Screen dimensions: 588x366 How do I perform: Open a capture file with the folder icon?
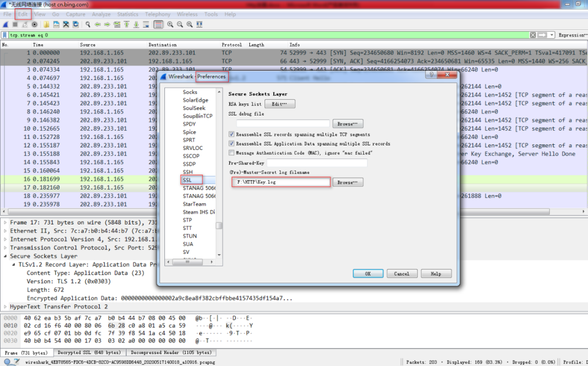(x=46, y=25)
